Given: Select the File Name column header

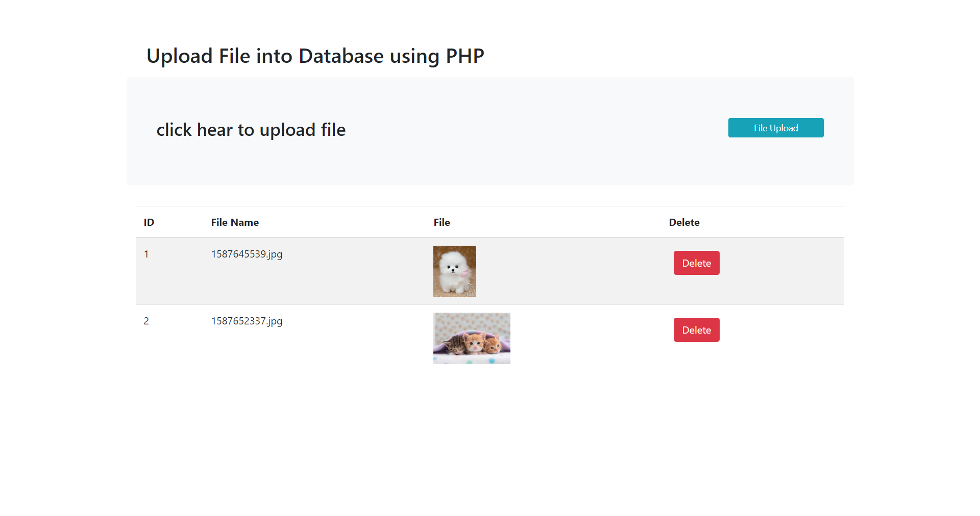Looking at the screenshot, I should [234, 222].
